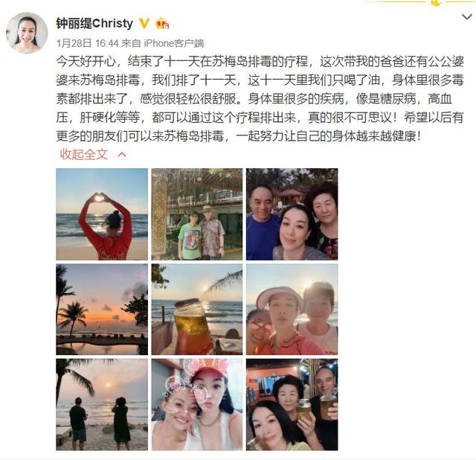
Task: Click the membership crown badge icon
Action: point(162,24)
